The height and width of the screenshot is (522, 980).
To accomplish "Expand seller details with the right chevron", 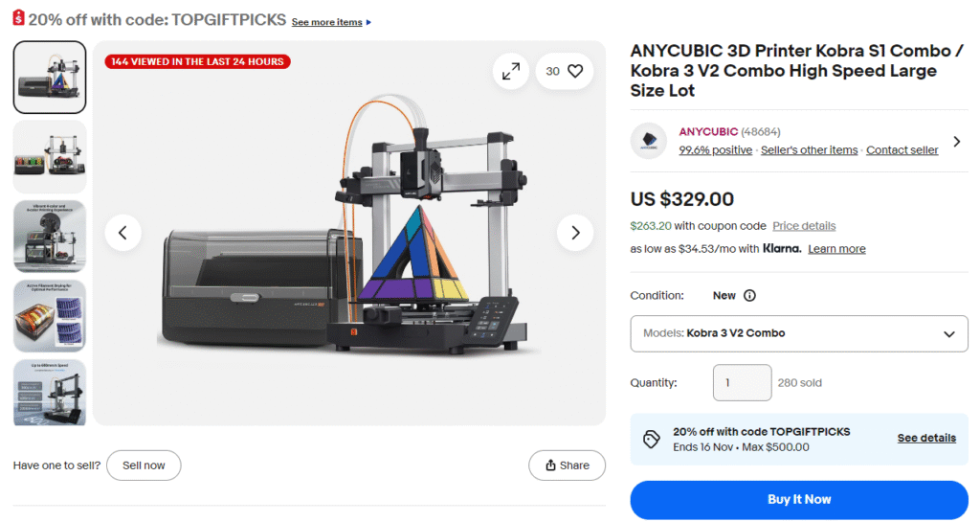I will 957,142.
